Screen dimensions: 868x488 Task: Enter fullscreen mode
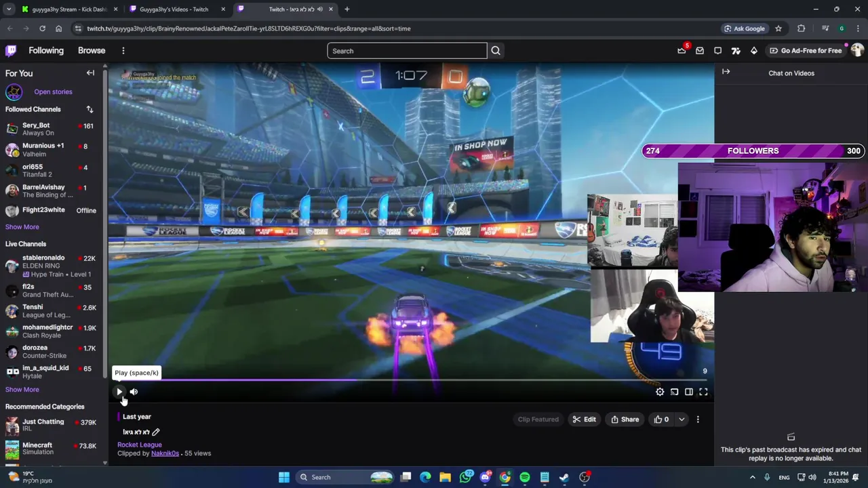703,392
